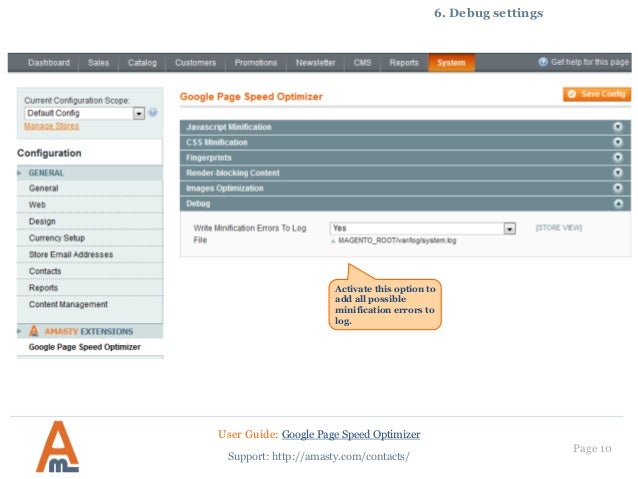Click the Amasty logo in the page footer
Screen dimensions: 638x479
pos(57,446)
